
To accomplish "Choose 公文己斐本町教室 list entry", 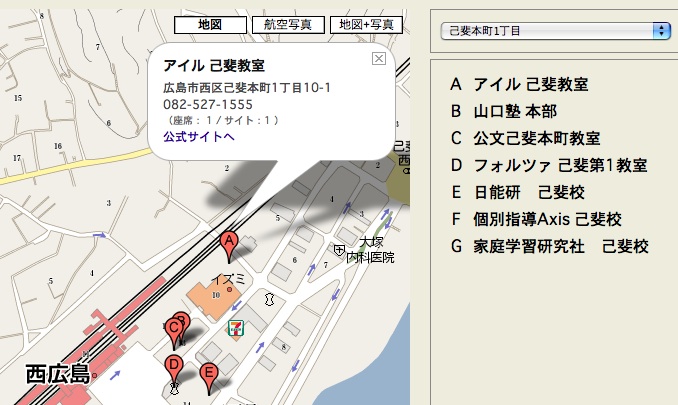I will point(537,138).
